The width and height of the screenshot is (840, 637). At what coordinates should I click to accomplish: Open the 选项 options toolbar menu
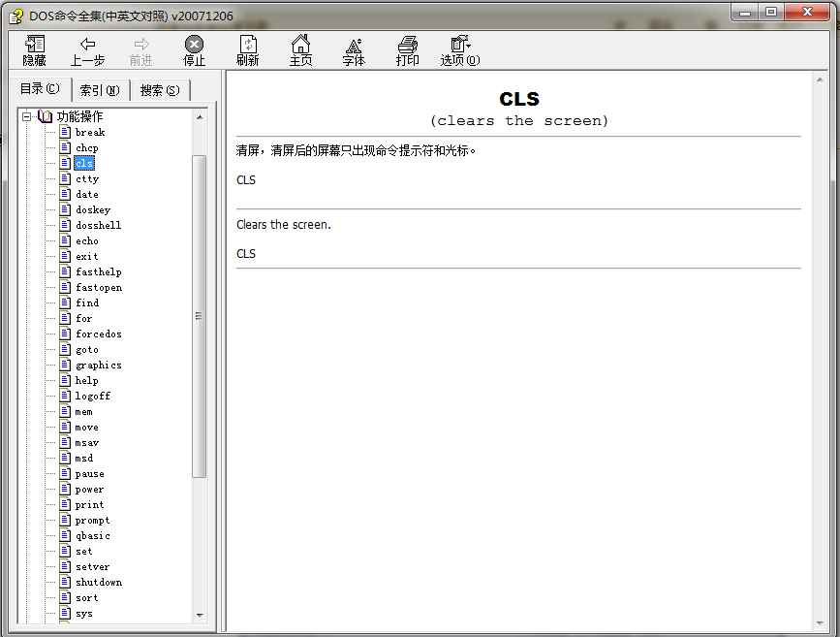point(459,50)
